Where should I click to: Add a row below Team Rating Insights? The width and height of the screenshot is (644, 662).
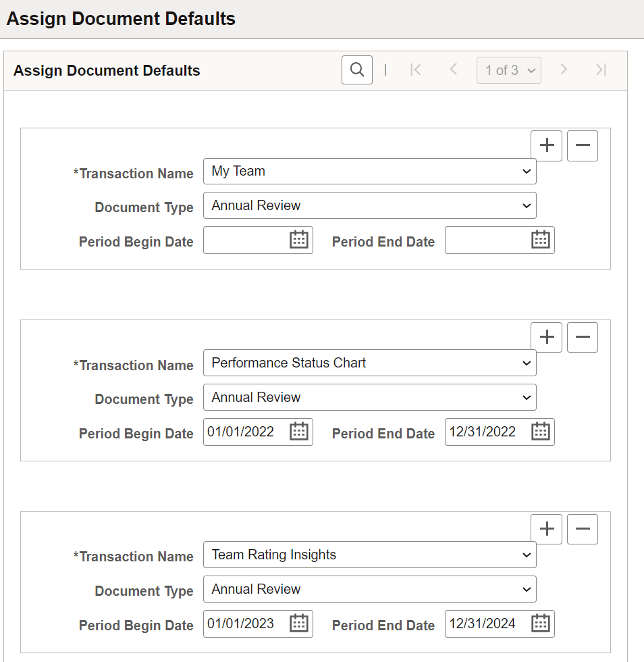546,529
